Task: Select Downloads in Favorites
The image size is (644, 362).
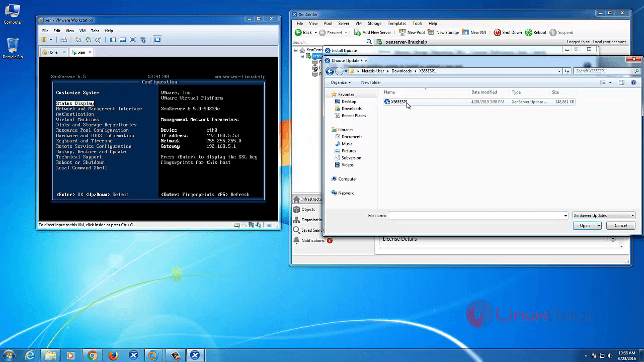Action: click(351, 109)
